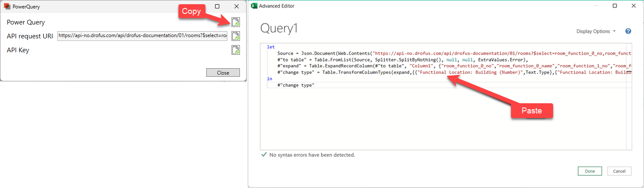Image resolution: width=644 pixels, height=188 pixels.
Task: Cancel the Advanced Editor changes
Action: tap(619, 171)
